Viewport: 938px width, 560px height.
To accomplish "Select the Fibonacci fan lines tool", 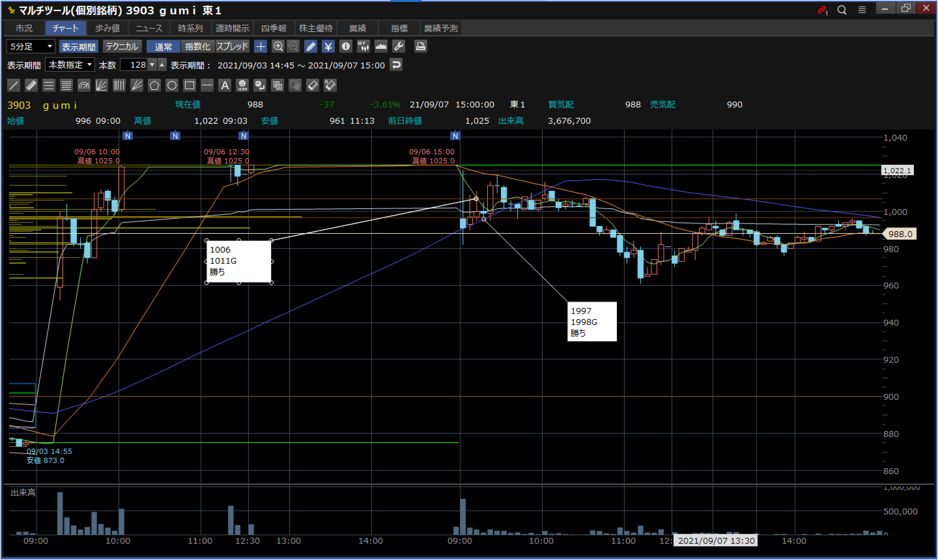I will (x=101, y=85).
